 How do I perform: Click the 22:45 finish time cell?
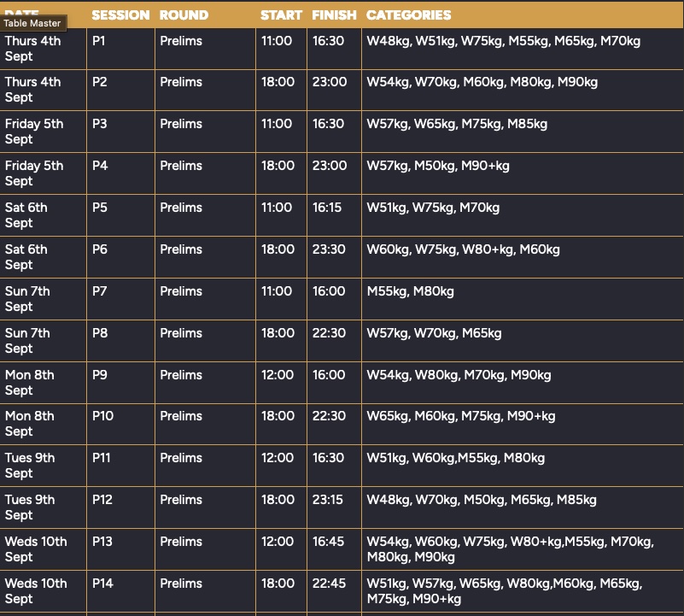click(330, 584)
